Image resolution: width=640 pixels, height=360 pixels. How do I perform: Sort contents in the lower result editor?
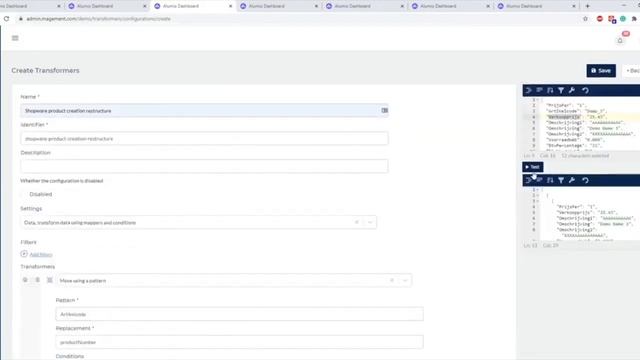[550, 180]
